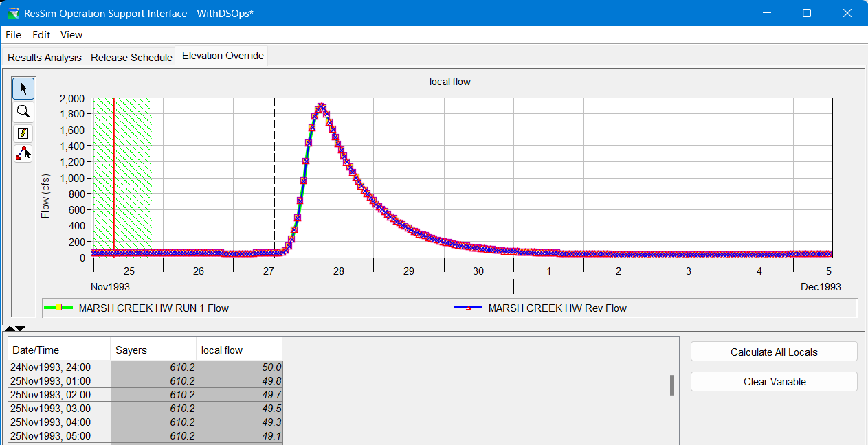This screenshot has height=445, width=868.
Task: Click MARSH CREEK HW RUN 1 Flow legend swatch
Action: tap(58, 308)
